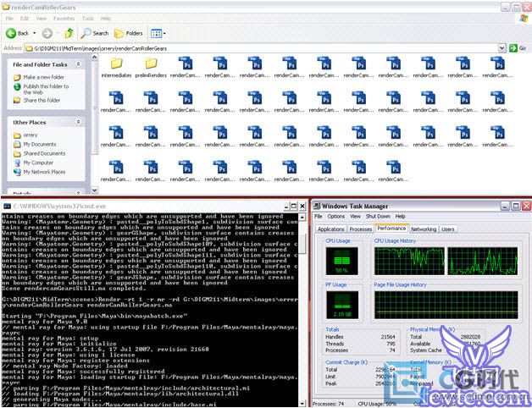Viewport: 532px width, 408px height.
Task: Click the first CPU Usage History graph
Action: (409, 261)
